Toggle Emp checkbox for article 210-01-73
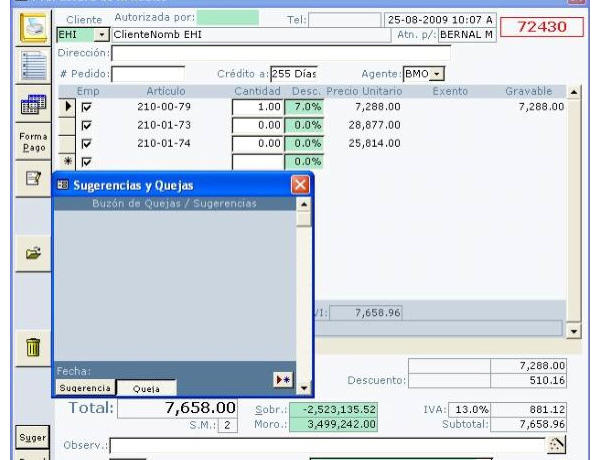The image size is (600, 460). [86, 125]
